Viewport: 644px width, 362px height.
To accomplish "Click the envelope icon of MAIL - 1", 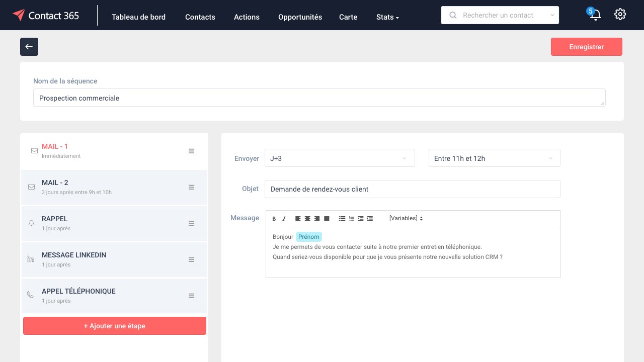I will tap(34, 151).
